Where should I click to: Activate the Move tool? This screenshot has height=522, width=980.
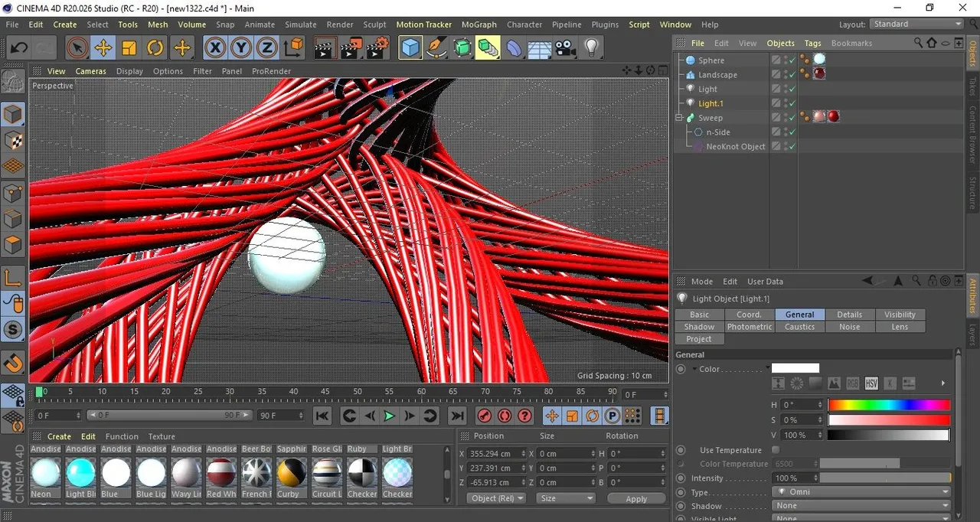pos(103,48)
